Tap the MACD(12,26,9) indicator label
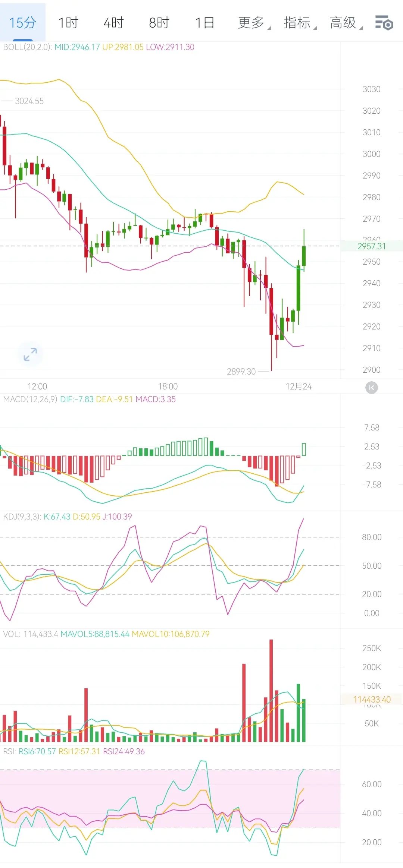 tap(30, 399)
